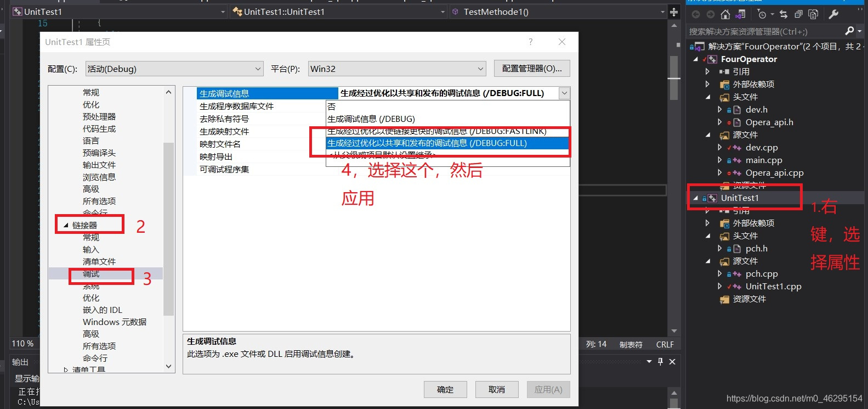868x409 pixels.
Task: Click the main.cpp file icon
Action: 737,160
